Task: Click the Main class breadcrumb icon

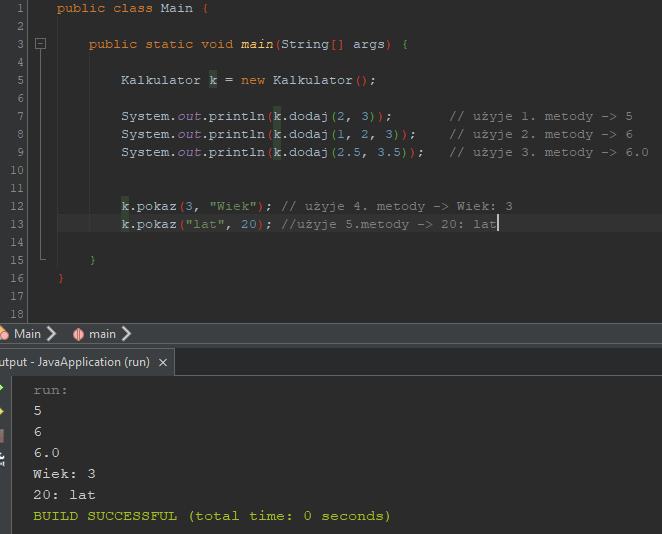Action: [x=4, y=334]
